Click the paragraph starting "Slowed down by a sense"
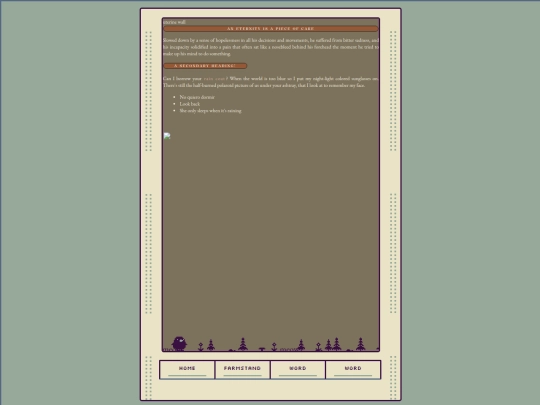The height and width of the screenshot is (405, 540). (271, 47)
